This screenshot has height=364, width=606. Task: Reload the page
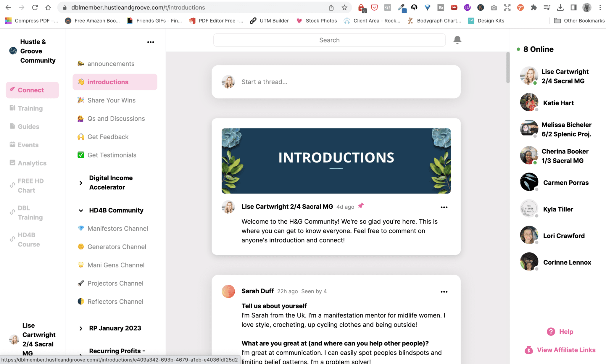(x=35, y=7)
